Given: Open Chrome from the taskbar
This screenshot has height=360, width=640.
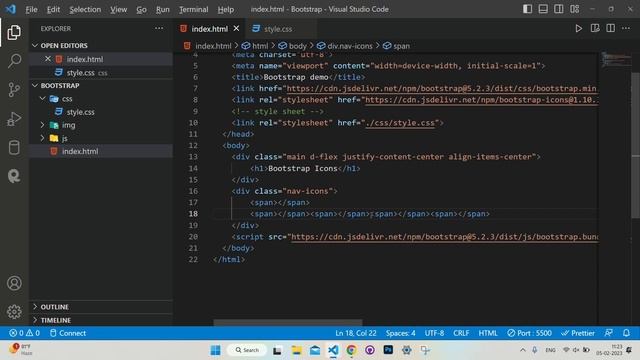Looking at the screenshot, I should click(351, 350).
